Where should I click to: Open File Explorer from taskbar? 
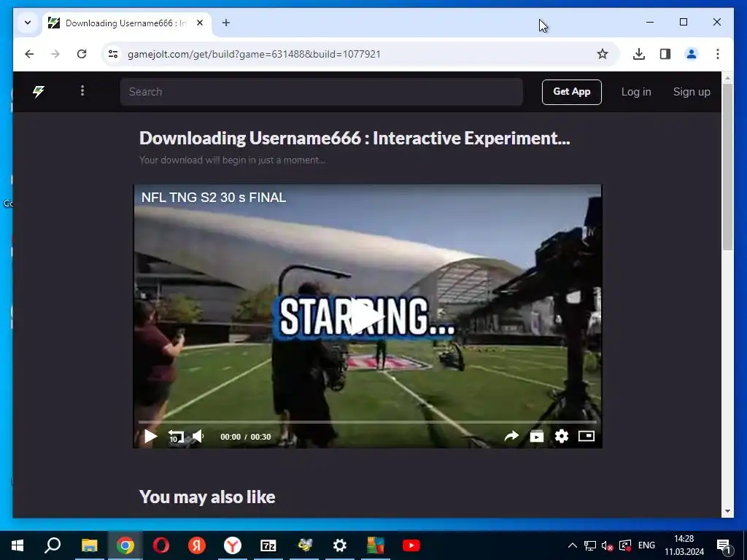click(x=89, y=545)
